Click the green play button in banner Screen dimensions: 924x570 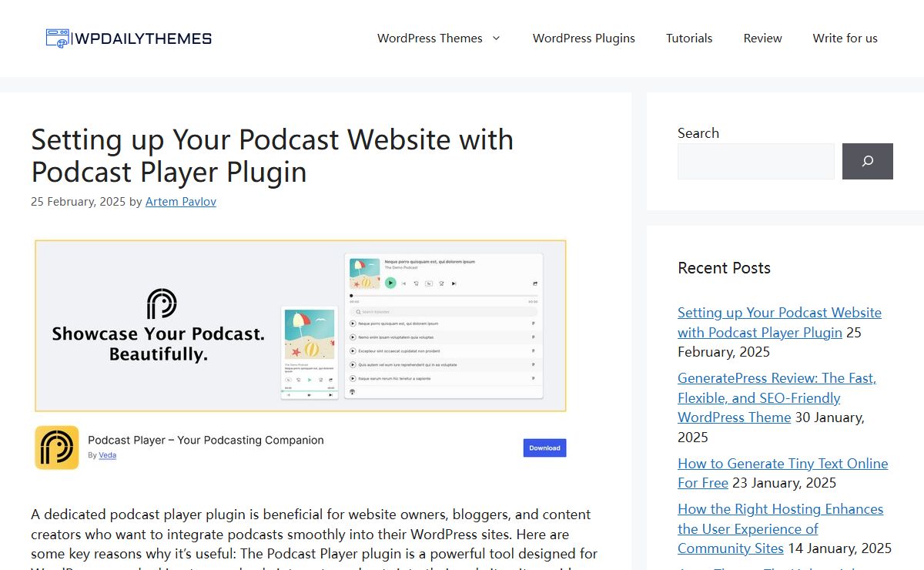point(390,283)
